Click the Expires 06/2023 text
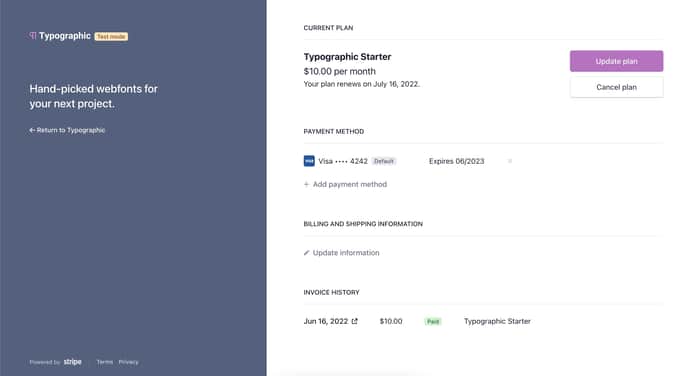The width and height of the screenshot is (700, 376). [x=456, y=161]
